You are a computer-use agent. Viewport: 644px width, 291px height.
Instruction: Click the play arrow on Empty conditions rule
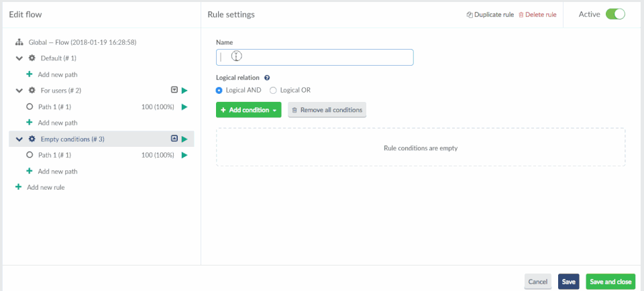pyautogui.click(x=184, y=139)
